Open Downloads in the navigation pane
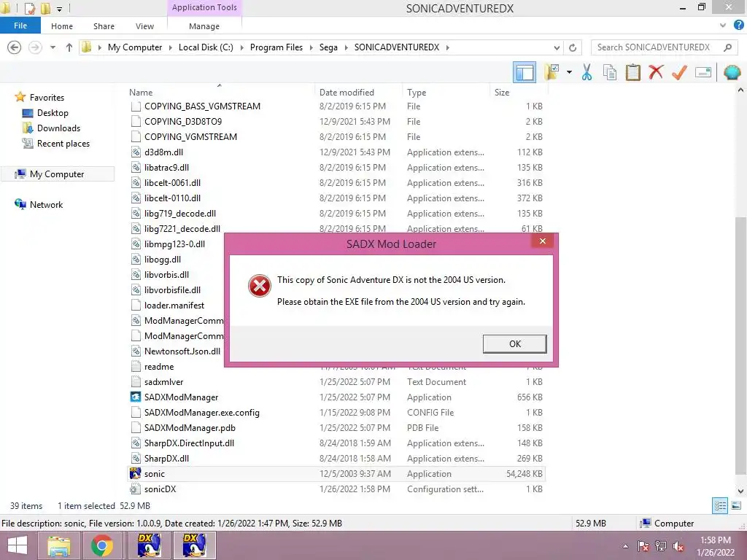Viewport: 747px width, 560px height. (x=58, y=128)
